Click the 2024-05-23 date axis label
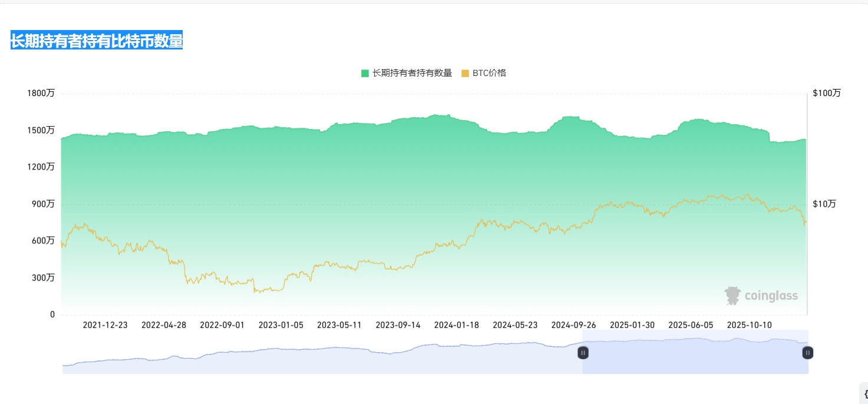 tap(515, 325)
